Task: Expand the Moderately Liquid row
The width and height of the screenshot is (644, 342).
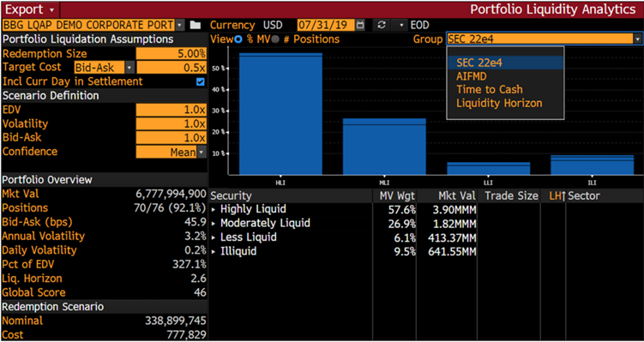Action: point(214,224)
